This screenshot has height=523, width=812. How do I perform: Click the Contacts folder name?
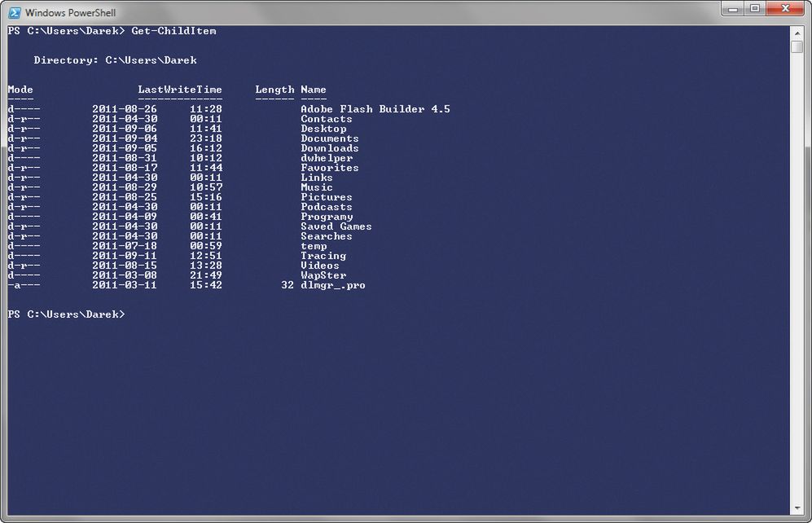327,119
